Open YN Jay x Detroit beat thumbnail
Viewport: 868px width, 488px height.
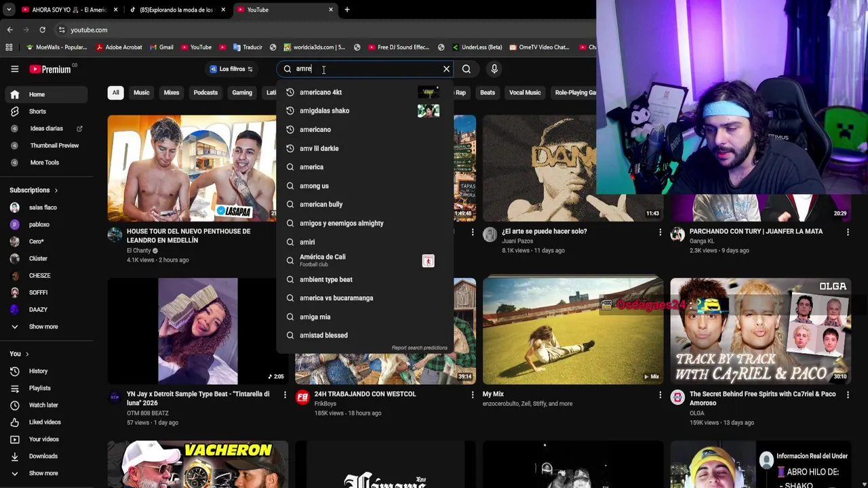tap(197, 331)
